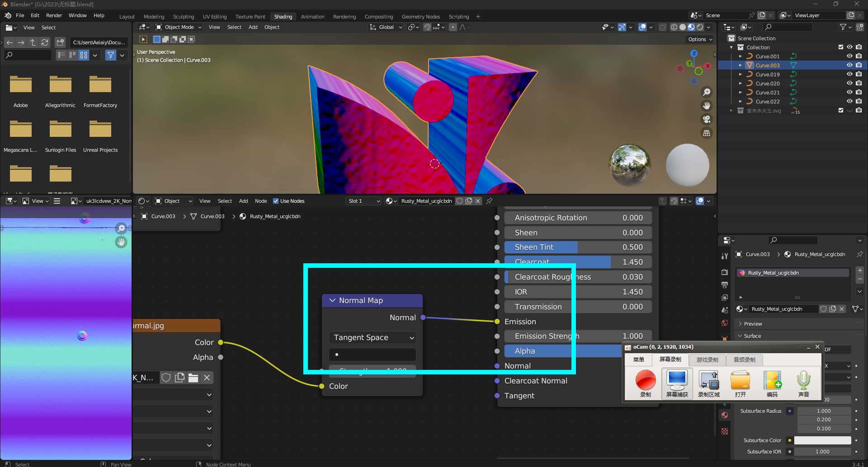The width and height of the screenshot is (868, 467).
Task: Toggle proportional editing in viewport
Action: coord(453,27)
